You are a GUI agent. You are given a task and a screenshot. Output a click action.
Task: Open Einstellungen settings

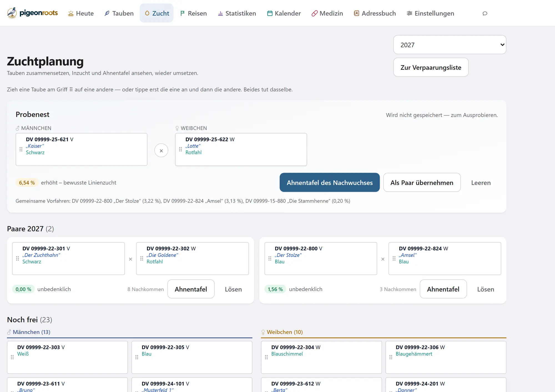(430, 13)
